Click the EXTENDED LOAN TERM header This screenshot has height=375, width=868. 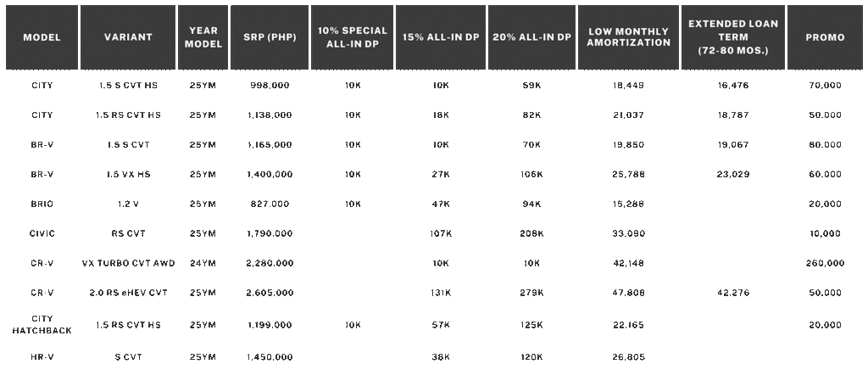coord(733,37)
